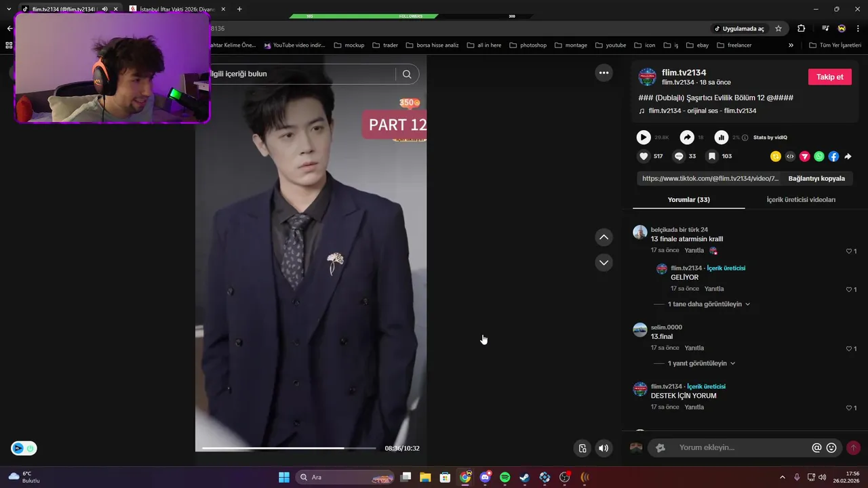Mute the video using speaker icon
Screen dimensions: 868x488
(603, 448)
